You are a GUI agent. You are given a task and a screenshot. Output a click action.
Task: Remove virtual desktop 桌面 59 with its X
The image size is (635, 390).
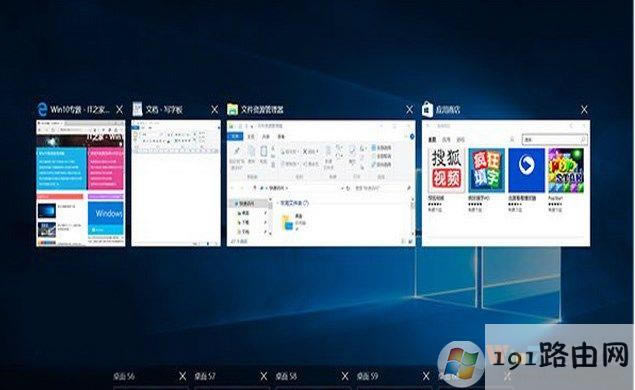(x=426, y=376)
